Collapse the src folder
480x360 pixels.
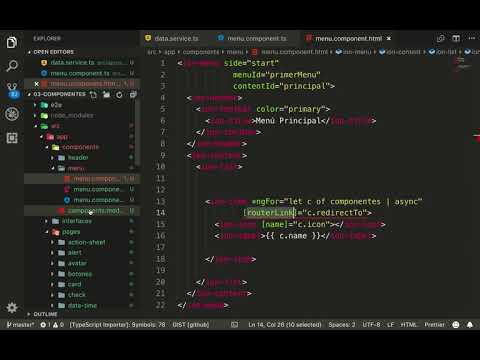[x=55, y=126]
